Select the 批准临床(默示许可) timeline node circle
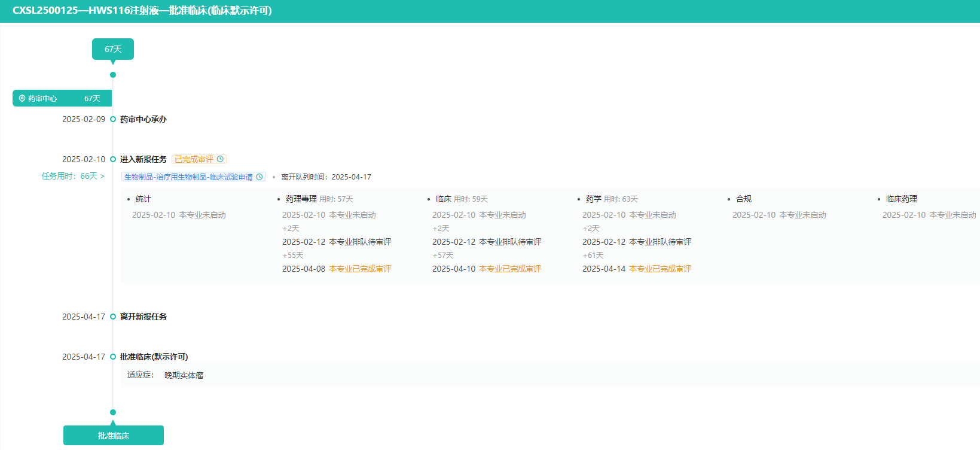The height and width of the screenshot is (450, 980). pos(113,357)
